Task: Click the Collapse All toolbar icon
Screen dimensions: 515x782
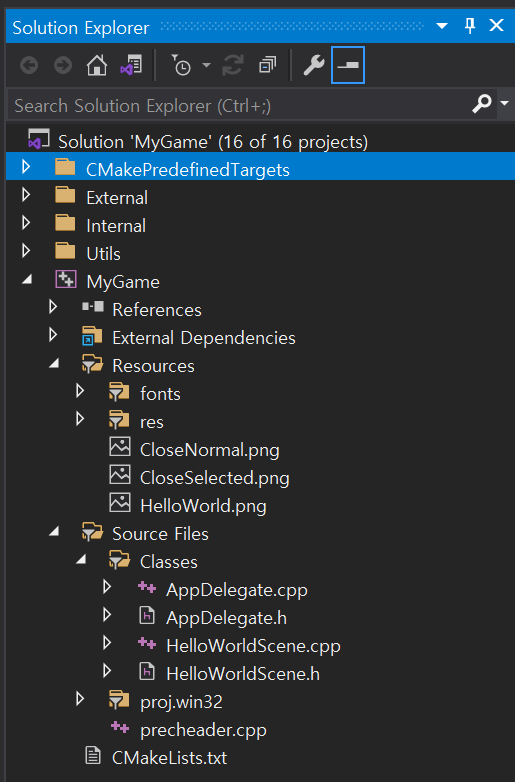Action: pos(267,65)
